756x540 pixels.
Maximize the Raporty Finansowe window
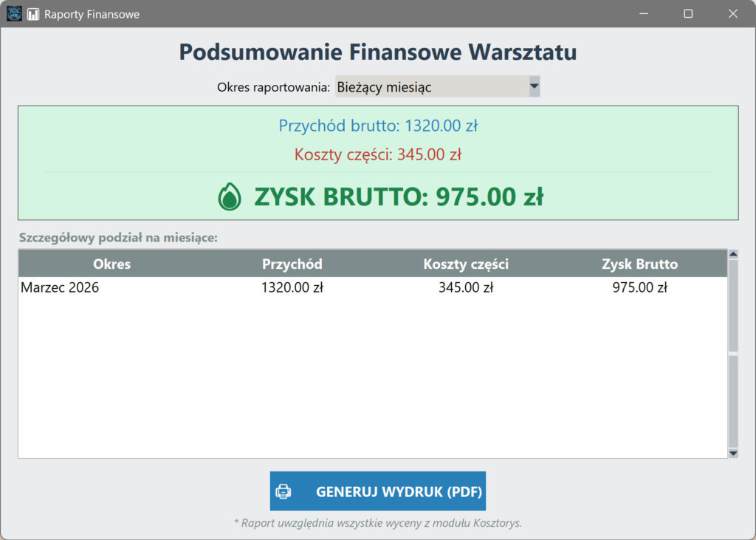point(688,14)
